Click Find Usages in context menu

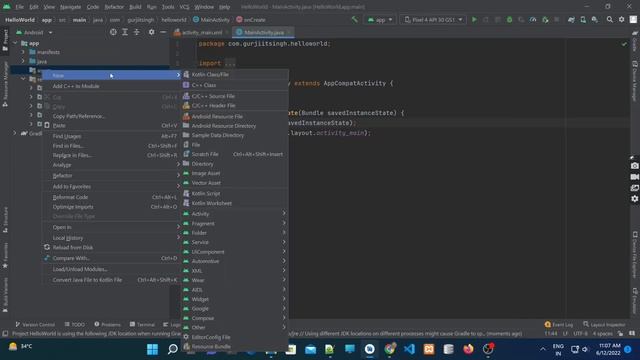(x=111, y=136)
